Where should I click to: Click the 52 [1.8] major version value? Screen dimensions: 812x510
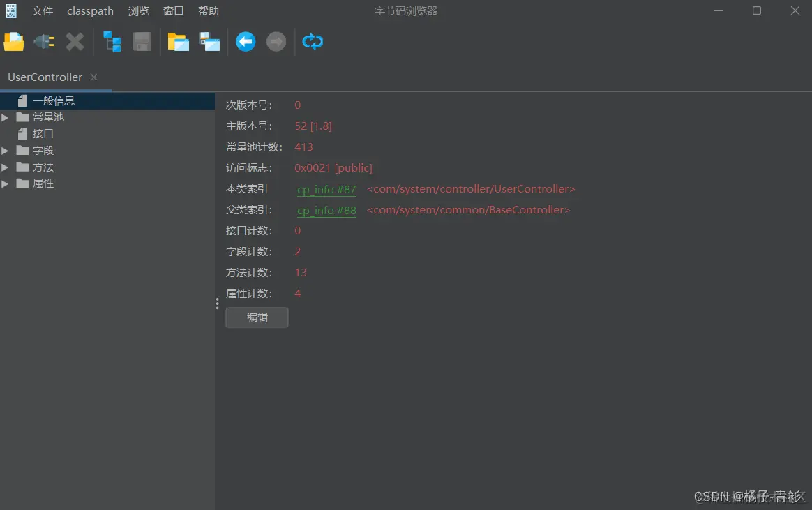(313, 126)
